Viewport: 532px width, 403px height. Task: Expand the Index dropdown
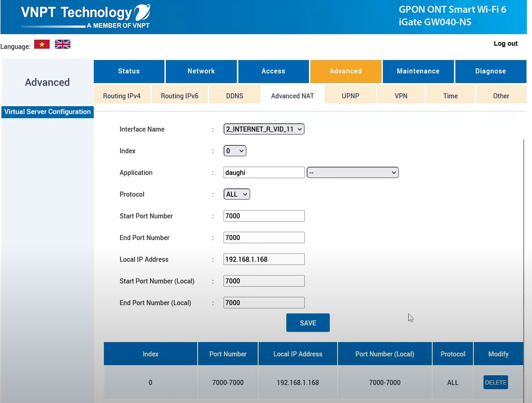click(x=235, y=151)
